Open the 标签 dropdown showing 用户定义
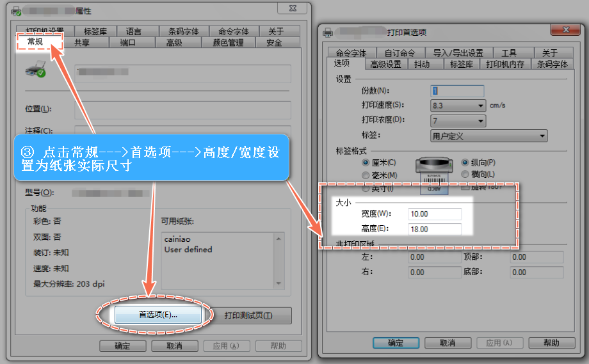This screenshot has width=589, height=364. [488, 136]
